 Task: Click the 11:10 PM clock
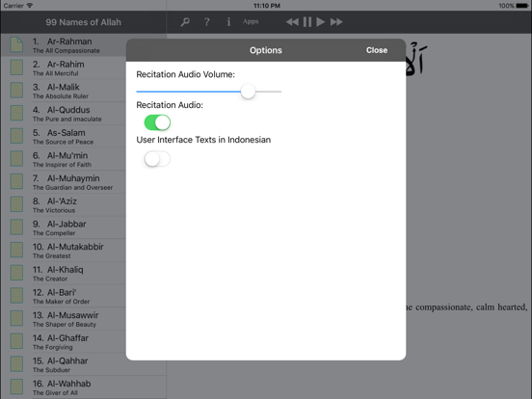[x=267, y=6]
